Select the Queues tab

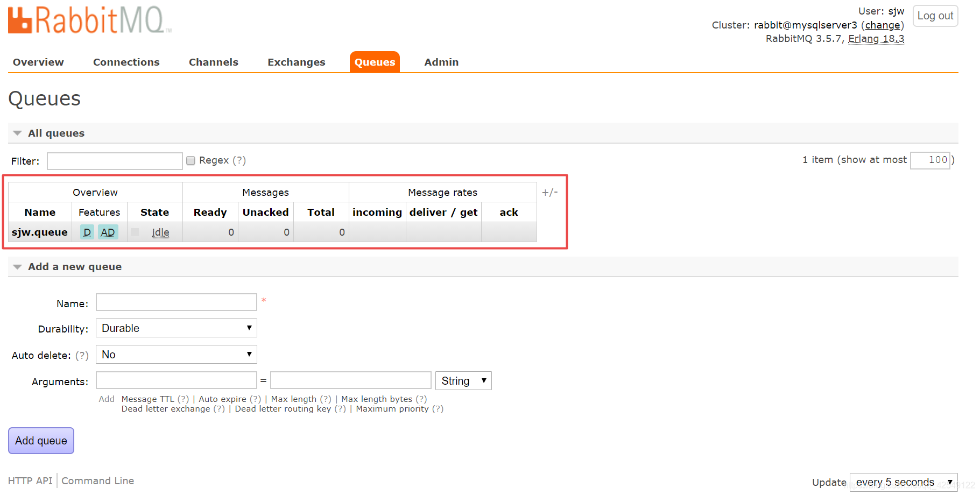(x=375, y=62)
